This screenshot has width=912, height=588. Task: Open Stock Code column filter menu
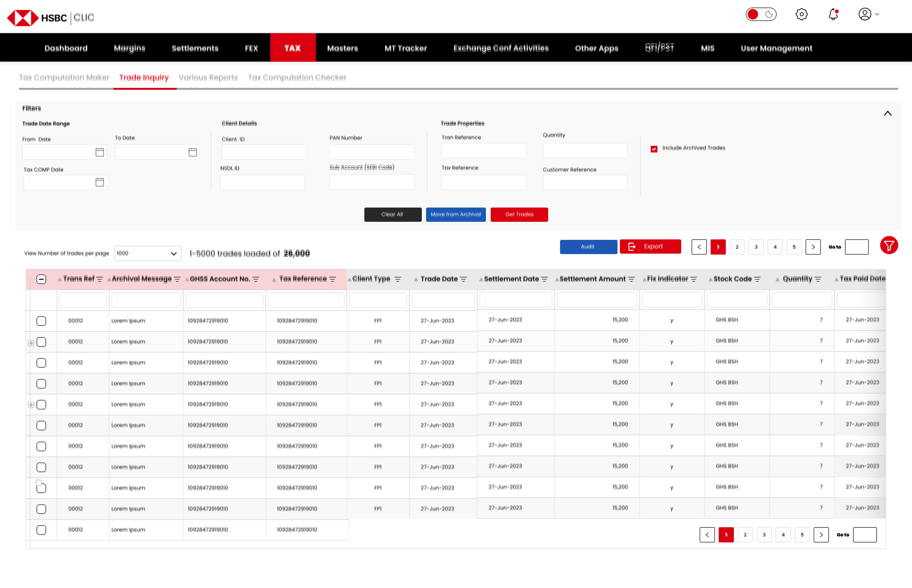point(757,280)
